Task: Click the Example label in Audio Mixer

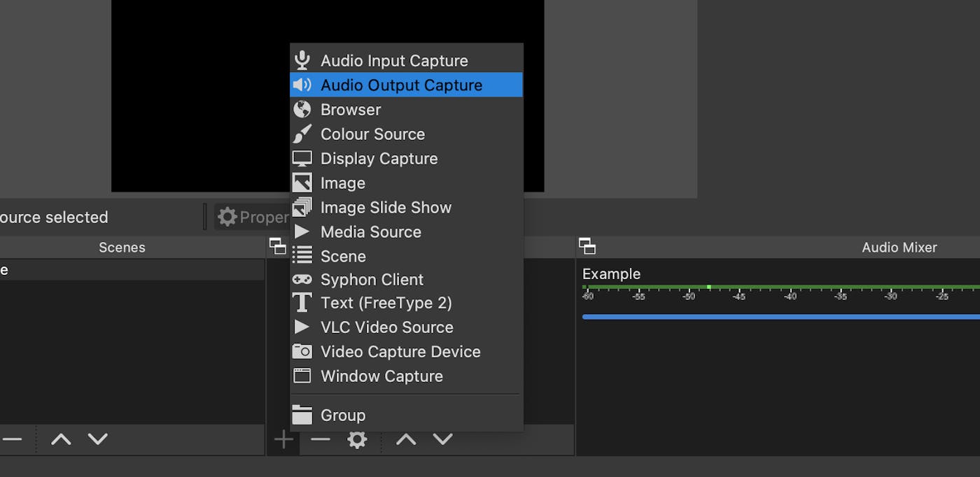Action: click(x=611, y=274)
